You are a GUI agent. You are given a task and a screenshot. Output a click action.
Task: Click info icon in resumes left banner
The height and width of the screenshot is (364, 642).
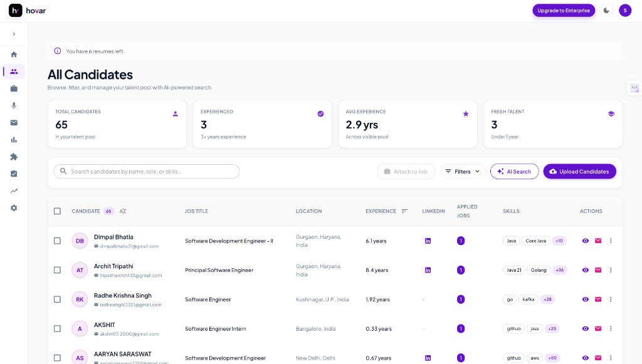click(x=58, y=51)
